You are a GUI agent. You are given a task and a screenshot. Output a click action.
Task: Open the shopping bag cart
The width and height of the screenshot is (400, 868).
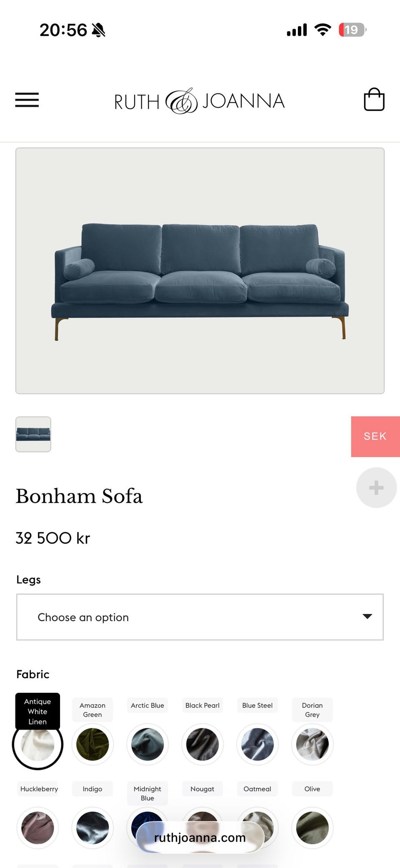click(x=374, y=100)
